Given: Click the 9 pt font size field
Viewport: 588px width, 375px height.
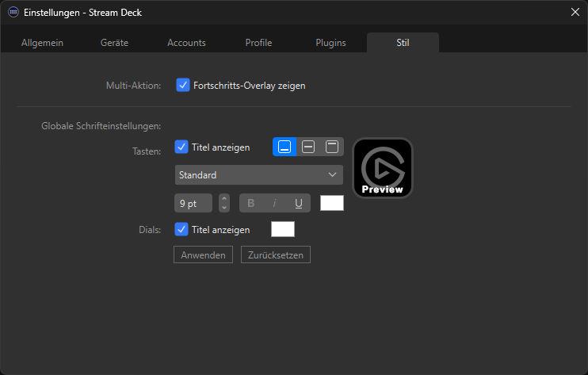Looking at the screenshot, I should pos(193,203).
